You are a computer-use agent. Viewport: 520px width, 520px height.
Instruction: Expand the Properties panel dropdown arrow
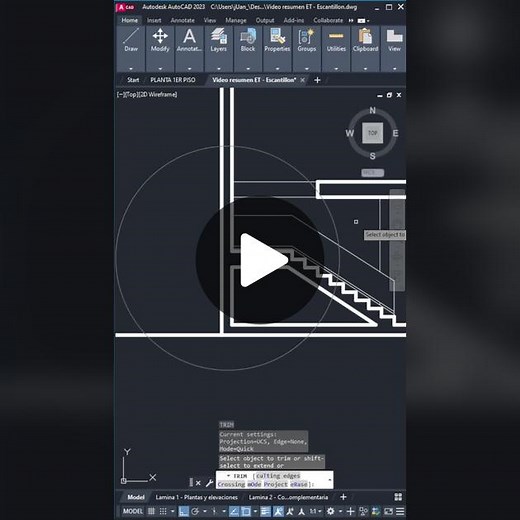pos(277,69)
